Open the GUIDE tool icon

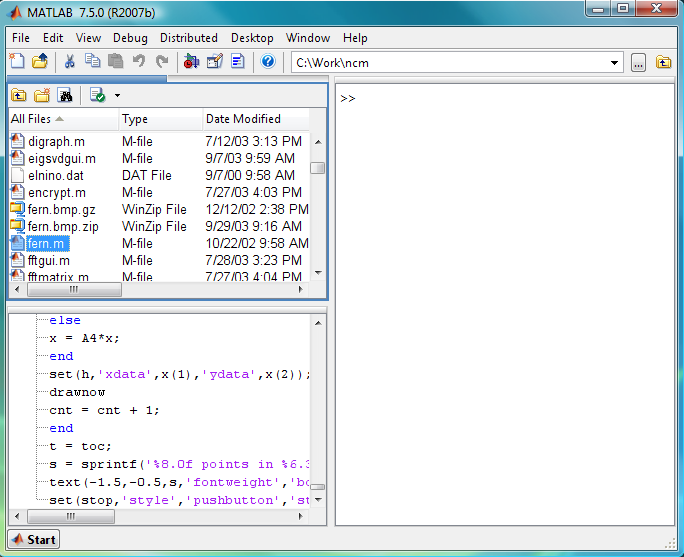[214, 62]
